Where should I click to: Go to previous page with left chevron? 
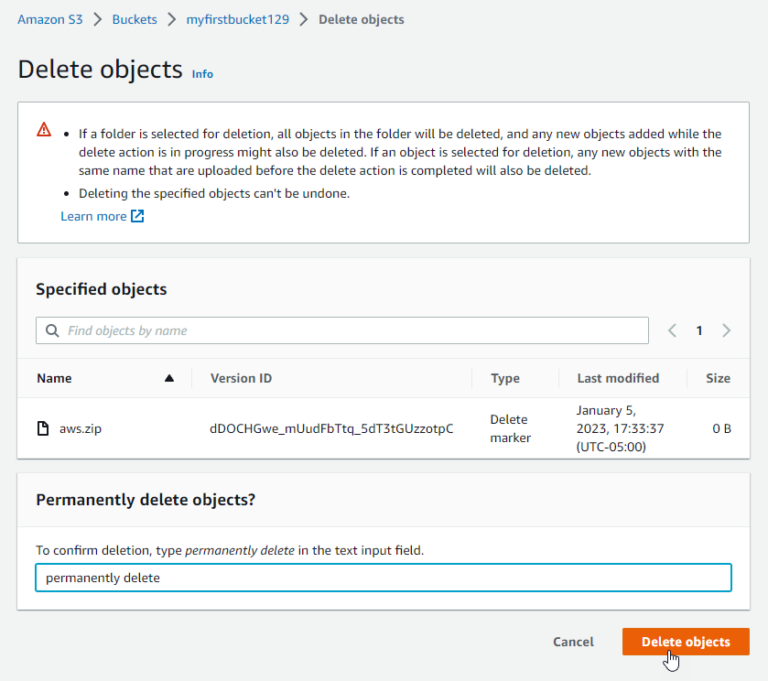pyautogui.click(x=672, y=331)
